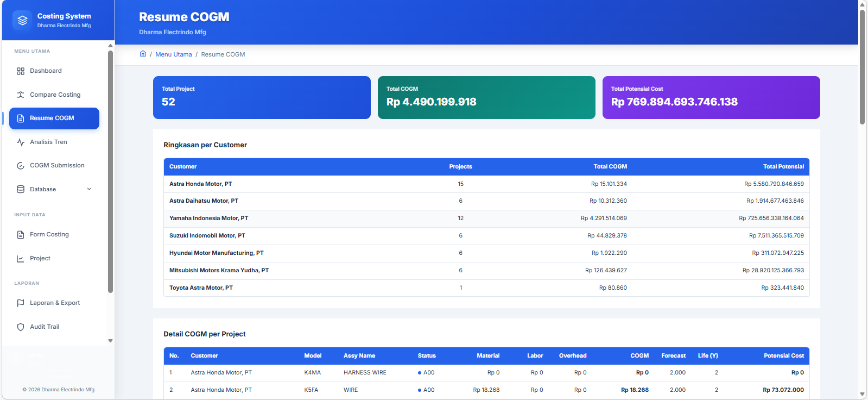Click the Audit Trail shield icon

click(x=21, y=327)
